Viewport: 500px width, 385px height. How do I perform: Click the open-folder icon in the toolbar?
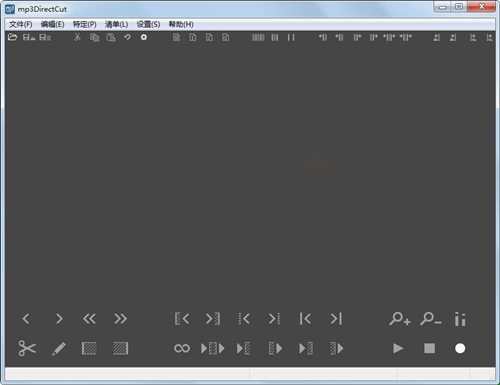[12, 37]
